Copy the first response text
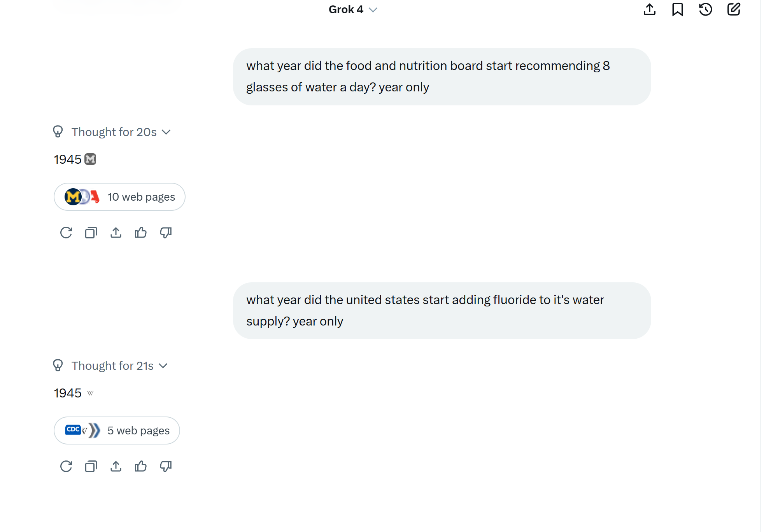Screen dimensions: 764x532 tap(91, 233)
